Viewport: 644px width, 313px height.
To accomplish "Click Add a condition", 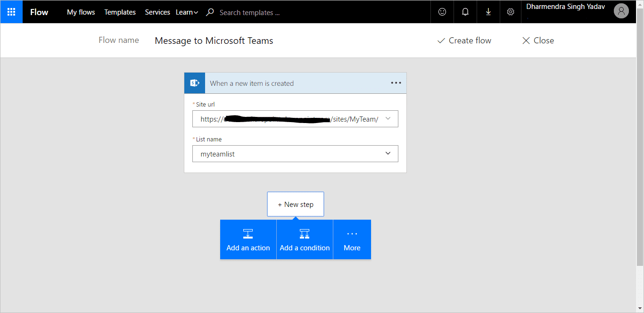I will point(305,239).
